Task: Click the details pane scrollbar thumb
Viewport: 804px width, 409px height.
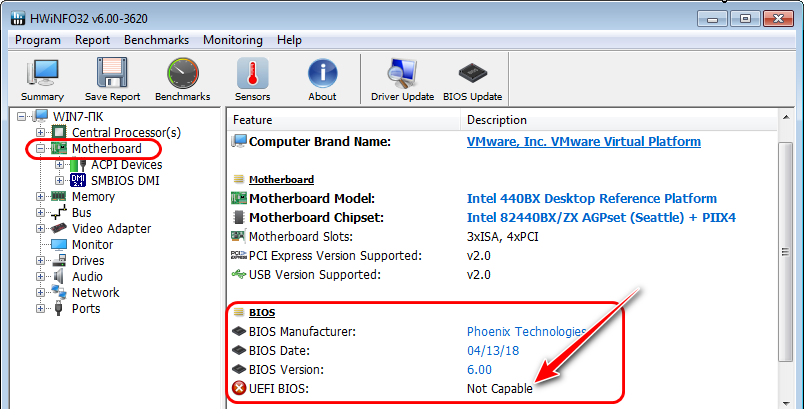Action: click(x=785, y=251)
